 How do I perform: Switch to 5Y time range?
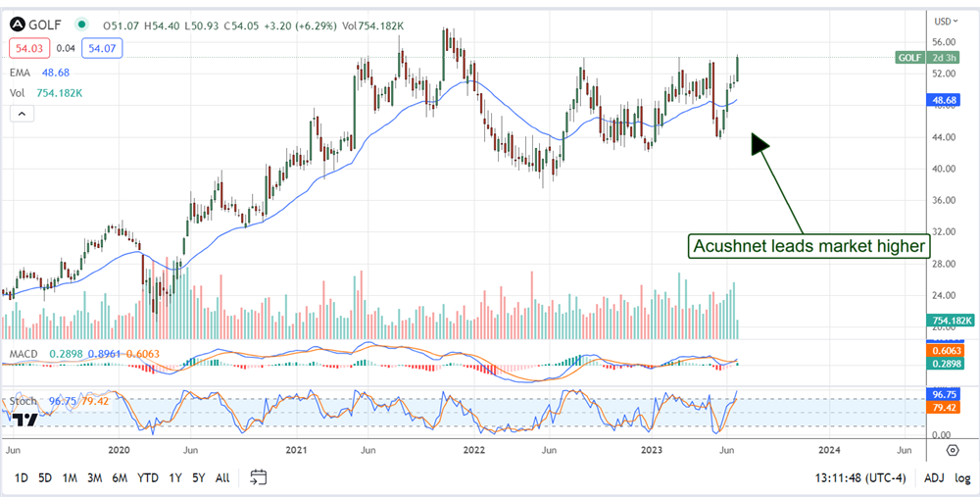(199, 478)
